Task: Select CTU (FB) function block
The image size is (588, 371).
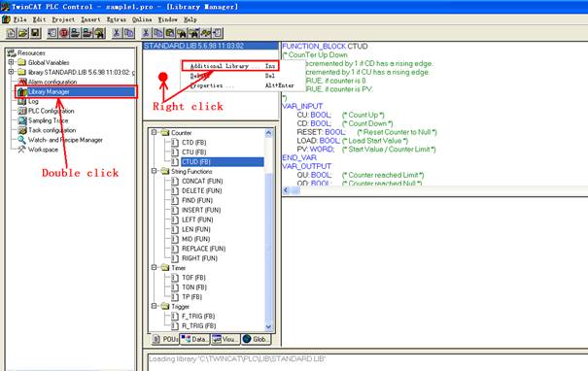Action: 193,152
